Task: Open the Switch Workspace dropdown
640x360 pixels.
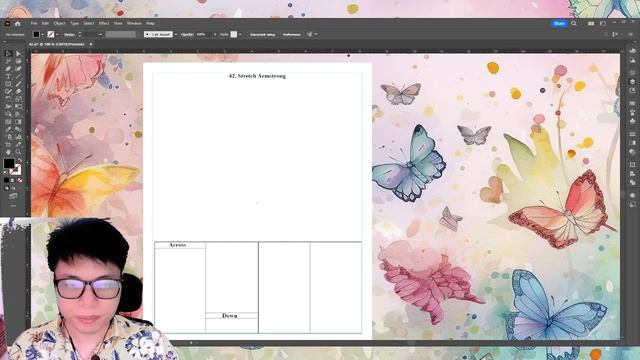Action: (603, 24)
